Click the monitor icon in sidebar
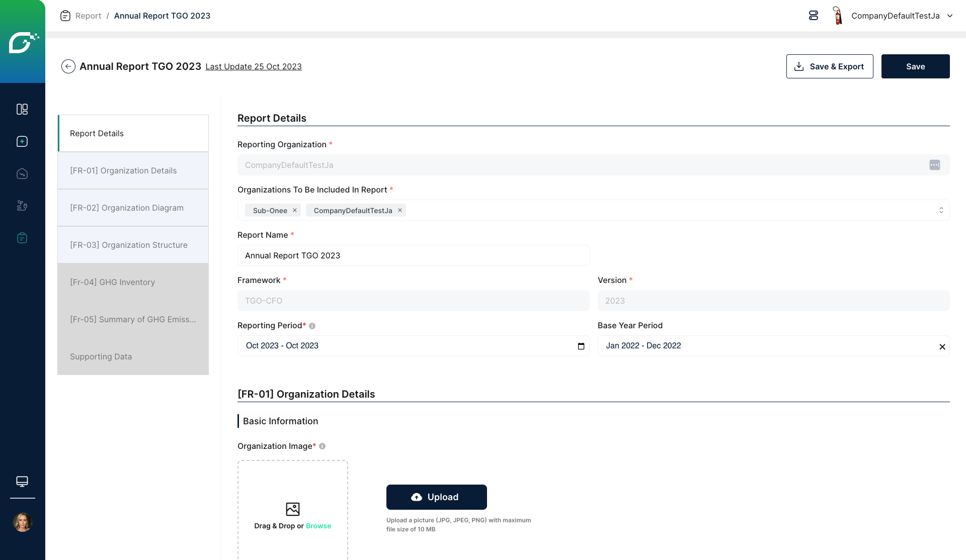The height and width of the screenshot is (560, 966). click(x=22, y=481)
